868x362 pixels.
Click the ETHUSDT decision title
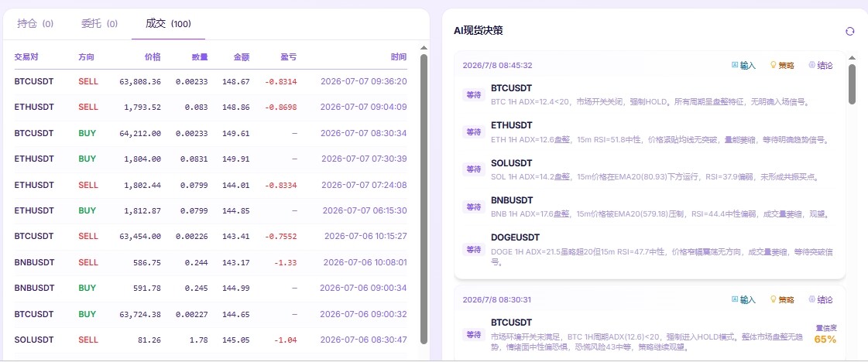(512, 125)
